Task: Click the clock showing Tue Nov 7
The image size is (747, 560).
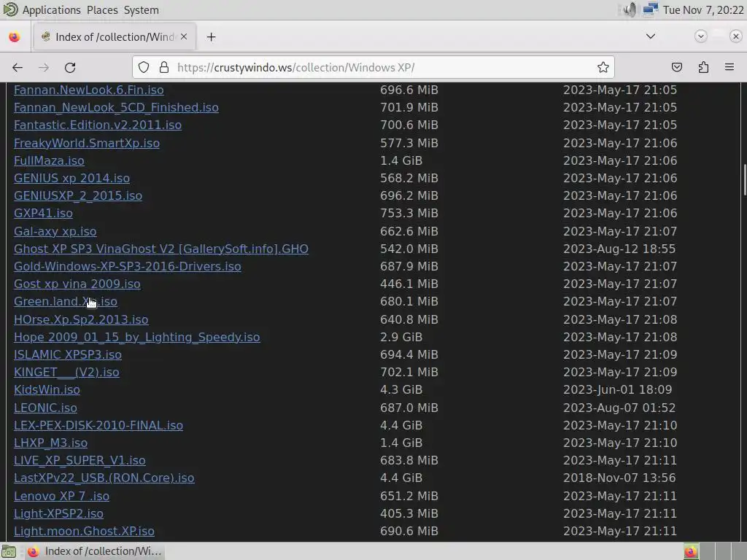Action: point(703,10)
